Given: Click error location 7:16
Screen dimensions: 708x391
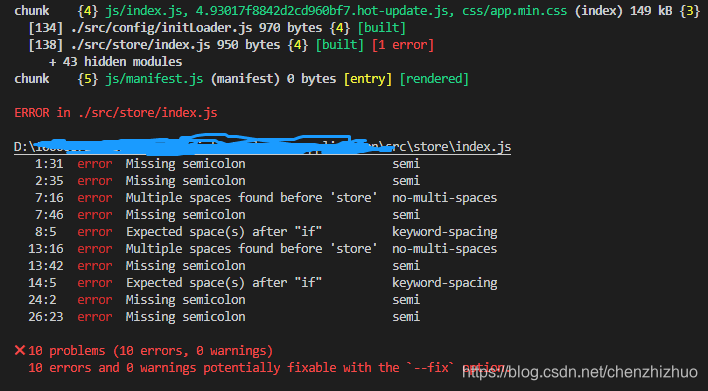Looking at the screenshot, I should pos(49,198).
